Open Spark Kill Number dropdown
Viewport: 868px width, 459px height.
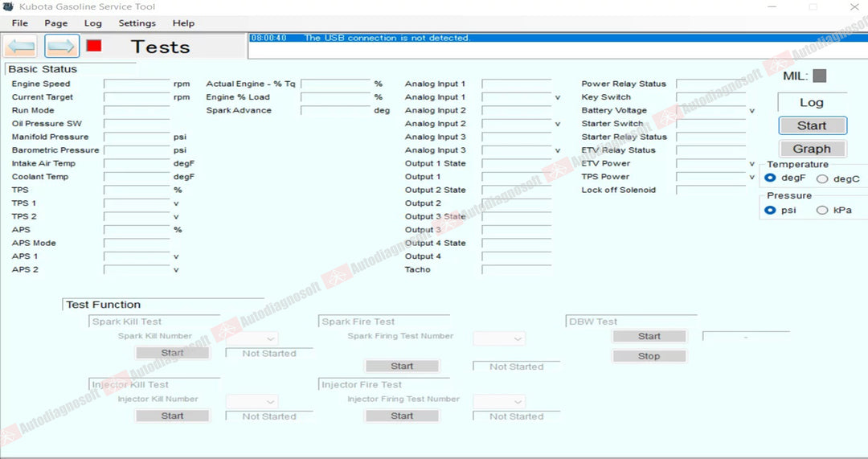pos(252,338)
